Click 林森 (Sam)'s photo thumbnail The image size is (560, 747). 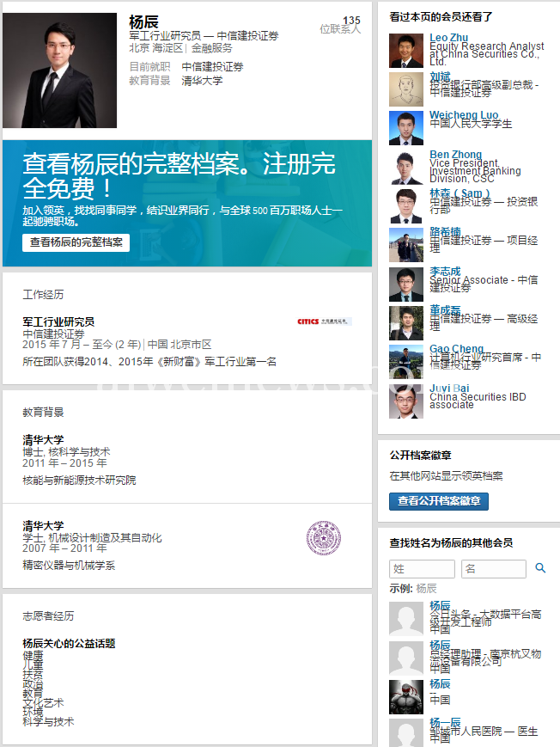[x=406, y=206]
